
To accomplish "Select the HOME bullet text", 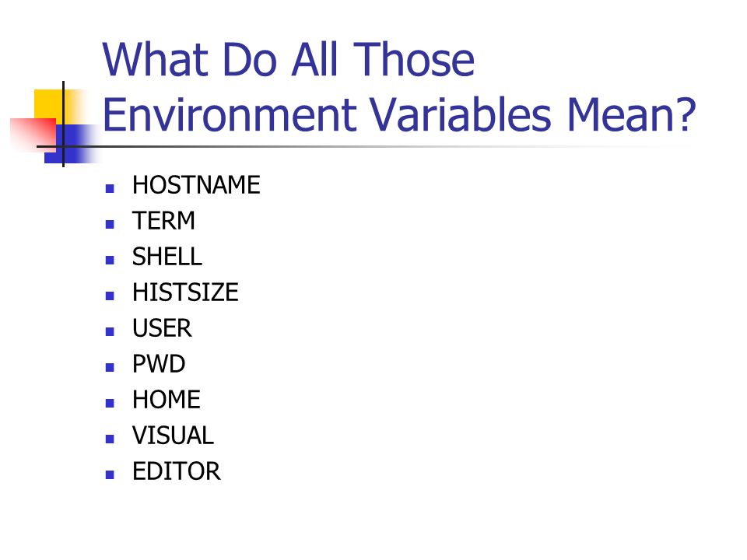I will tap(167, 400).
